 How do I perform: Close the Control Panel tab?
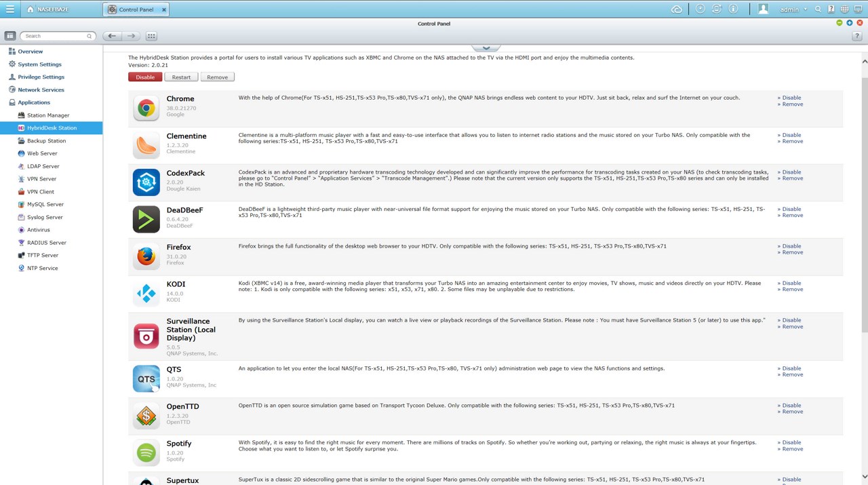[x=164, y=9]
